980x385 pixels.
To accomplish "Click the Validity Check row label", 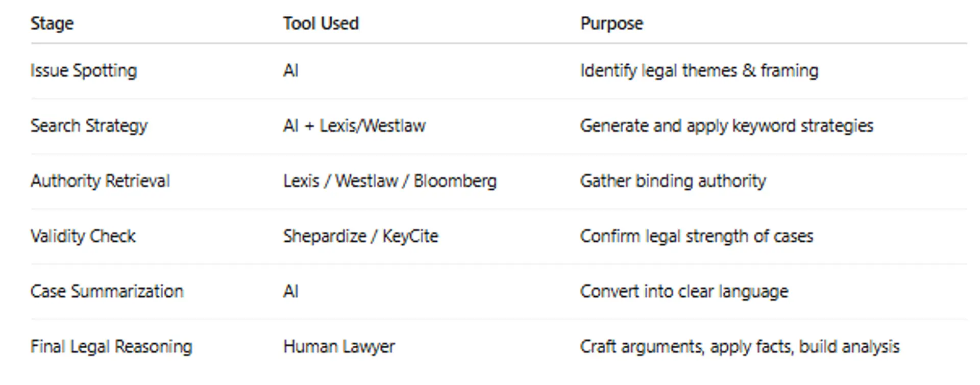I will pyautogui.click(x=83, y=236).
